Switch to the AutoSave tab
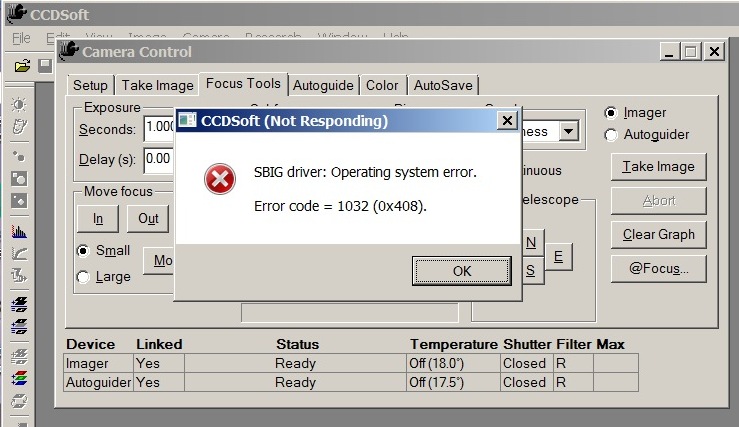The width and height of the screenshot is (739, 427). [443, 85]
